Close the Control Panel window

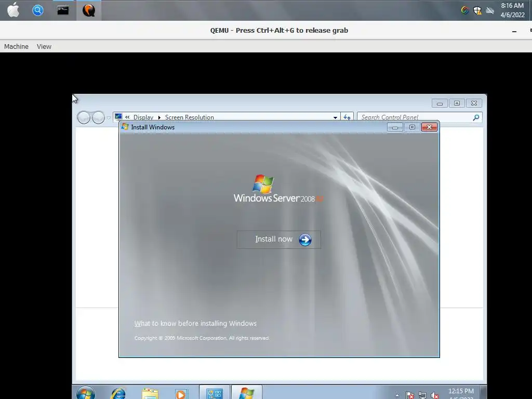coord(474,103)
